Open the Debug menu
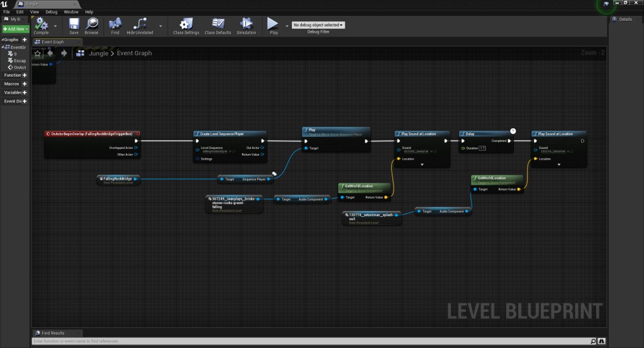This screenshot has width=644, height=348. 51,12
